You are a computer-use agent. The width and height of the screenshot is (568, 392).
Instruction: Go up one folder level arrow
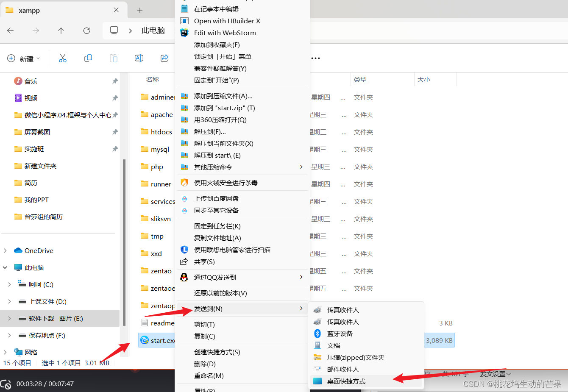coord(61,31)
